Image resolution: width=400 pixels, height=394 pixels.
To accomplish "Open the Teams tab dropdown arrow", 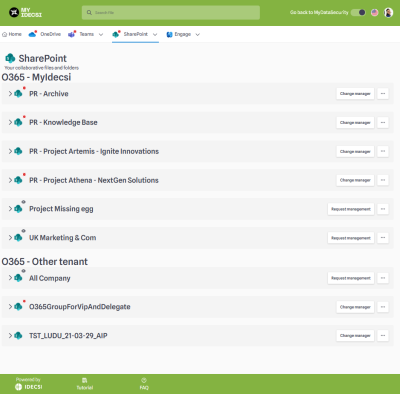I will click(x=101, y=34).
